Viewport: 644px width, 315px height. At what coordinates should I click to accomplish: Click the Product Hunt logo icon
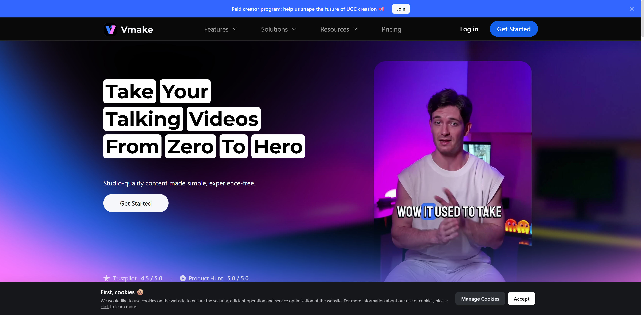(x=183, y=278)
